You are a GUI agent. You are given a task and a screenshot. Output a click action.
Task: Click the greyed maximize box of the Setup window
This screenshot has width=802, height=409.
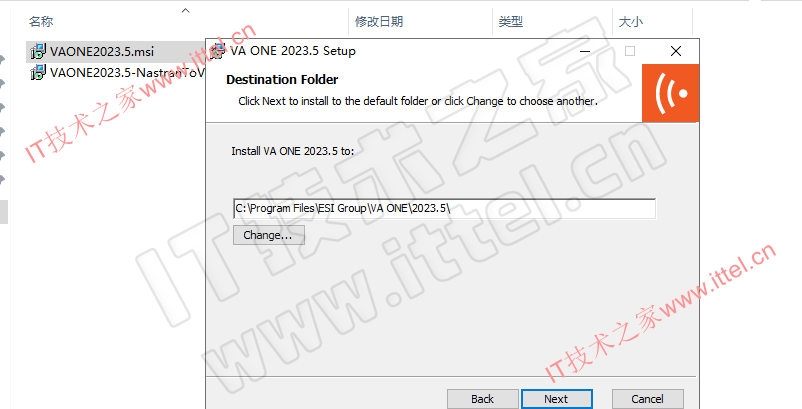point(630,51)
